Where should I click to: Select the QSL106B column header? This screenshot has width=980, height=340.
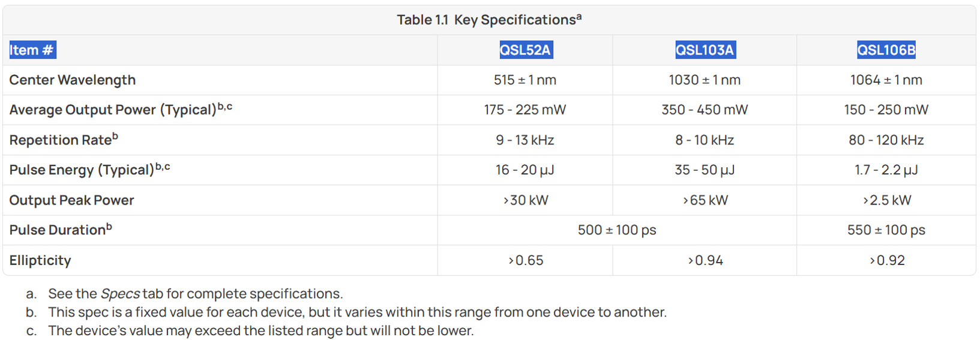(x=886, y=50)
